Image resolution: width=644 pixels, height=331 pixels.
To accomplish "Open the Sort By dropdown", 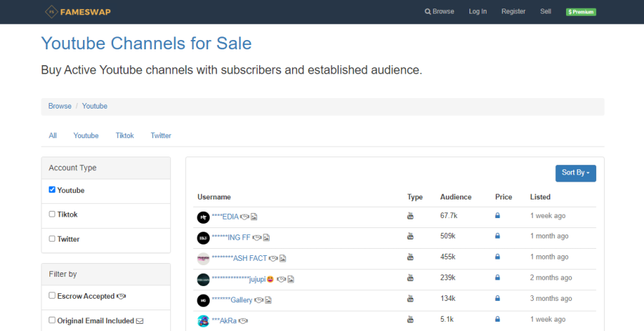I will pos(575,173).
